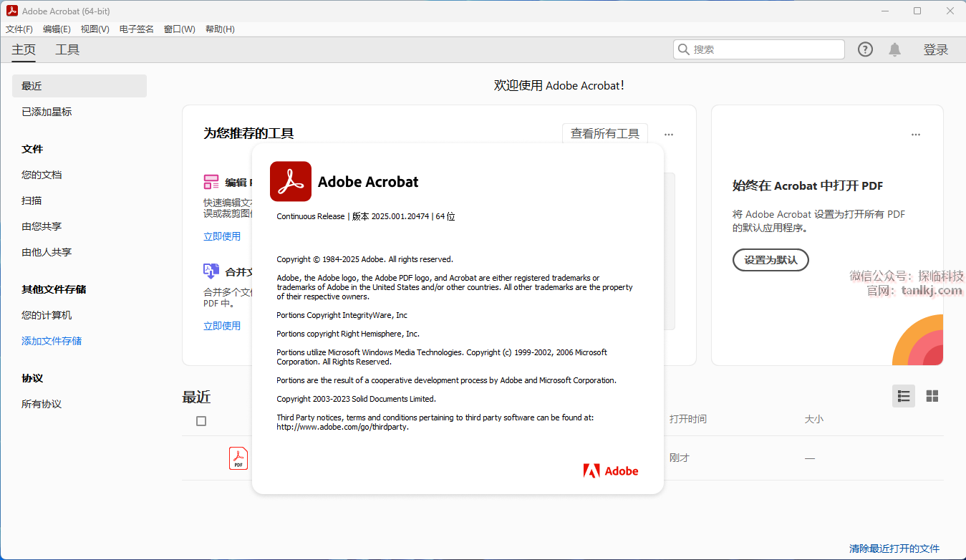Click the Adobe Acrobat logo in About dialog
Viewport: 966px width, 560px height.
click(x=291, y=182)
